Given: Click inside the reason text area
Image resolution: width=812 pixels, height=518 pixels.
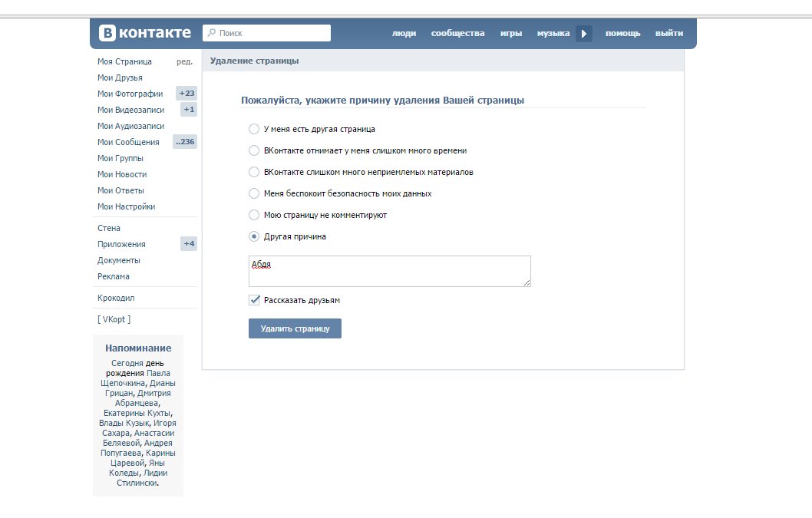Looking at the screenshot, I should pos(389,271).
